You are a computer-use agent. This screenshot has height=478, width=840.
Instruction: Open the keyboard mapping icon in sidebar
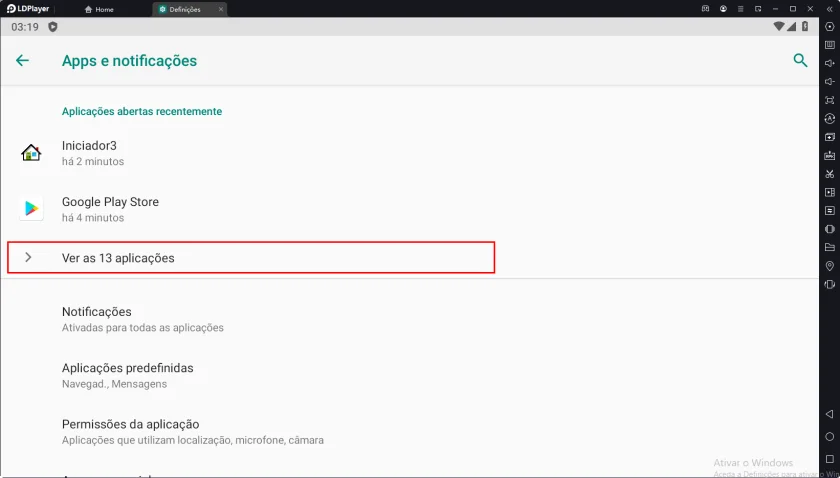[830, 46]
